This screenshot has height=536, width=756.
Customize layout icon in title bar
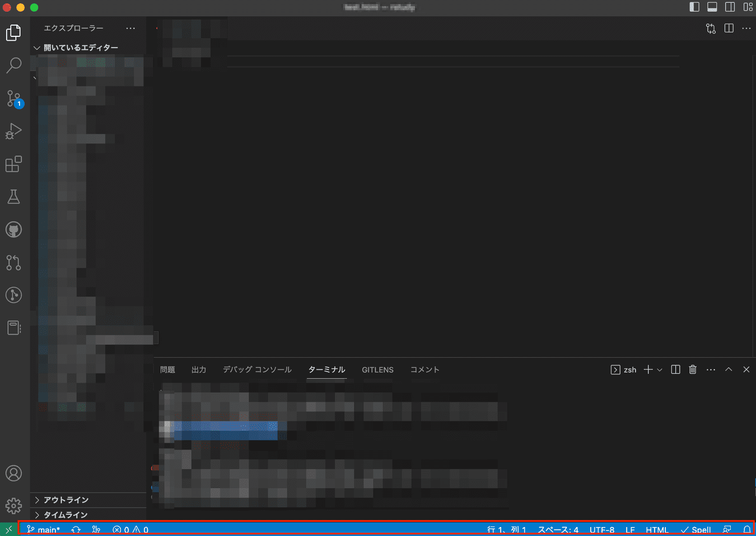(748, 7)
